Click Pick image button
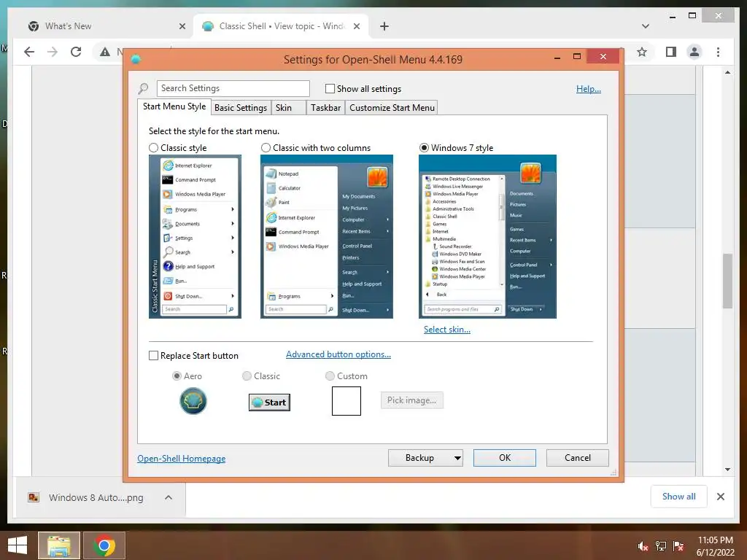Screen dimensions: 747x560 tap(412, 400)
